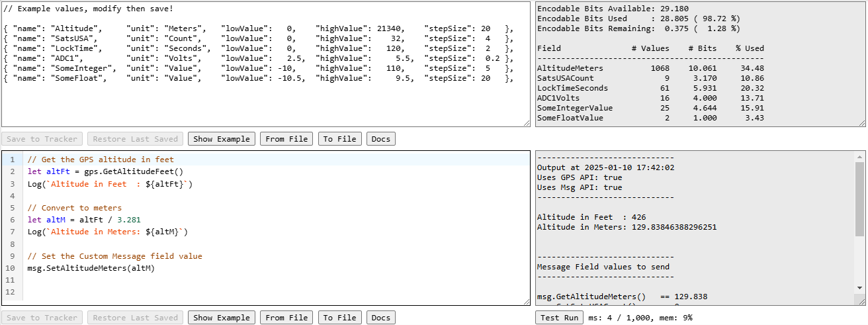The image size is (868, 325).
Task: Click the output panel scrollbar up arrow
Action: pyautogui.click(x=859, y=156)
